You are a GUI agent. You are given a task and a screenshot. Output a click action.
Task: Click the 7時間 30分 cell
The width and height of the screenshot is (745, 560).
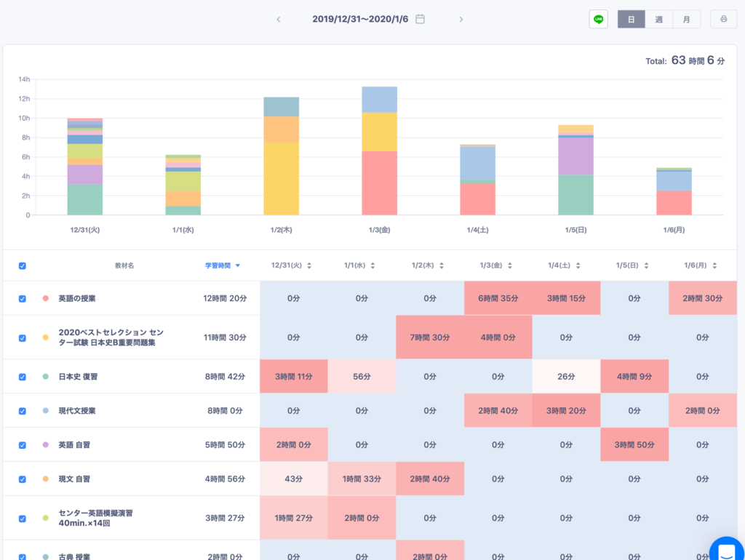click(430, 337)
